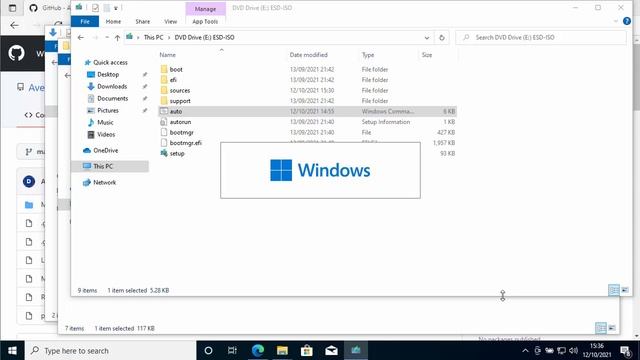Open Task View on the taskbar
This screenshot has width=640, height=360.
(232, 351)
